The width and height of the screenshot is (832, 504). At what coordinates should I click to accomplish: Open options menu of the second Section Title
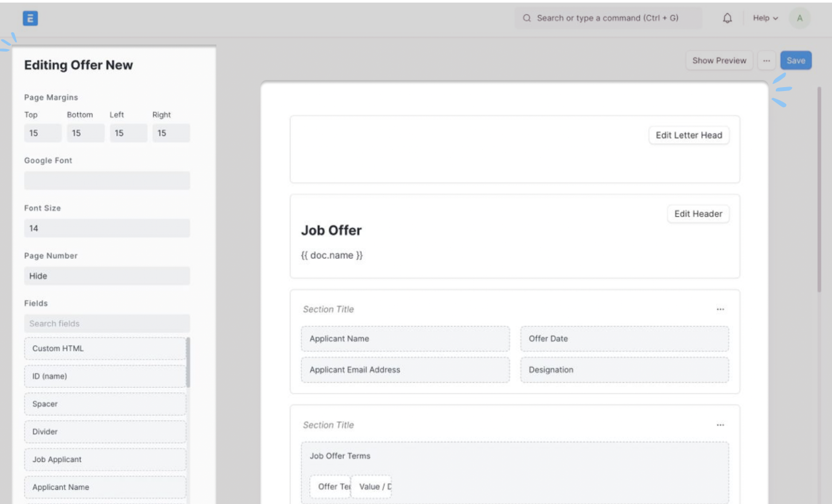coord(722,424)
